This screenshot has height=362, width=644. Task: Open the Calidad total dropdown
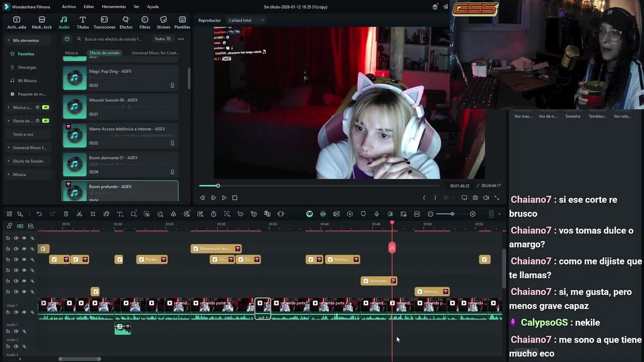tap(246, 20)
